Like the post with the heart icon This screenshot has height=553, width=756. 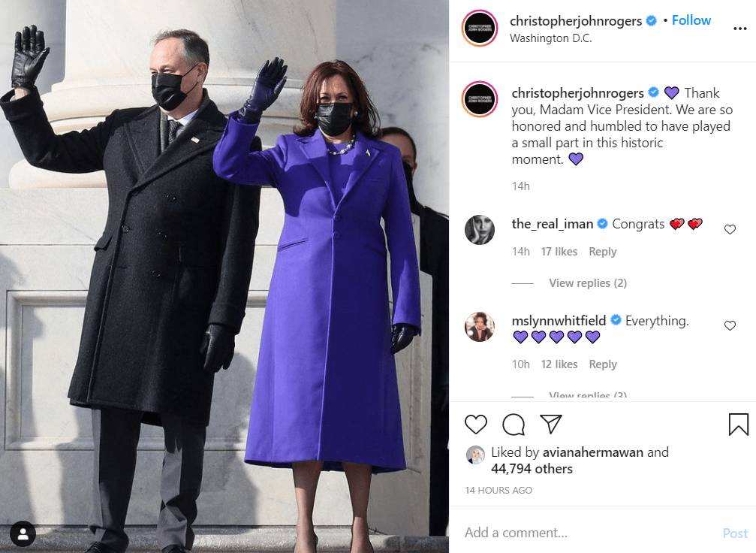tap(476, 425)
